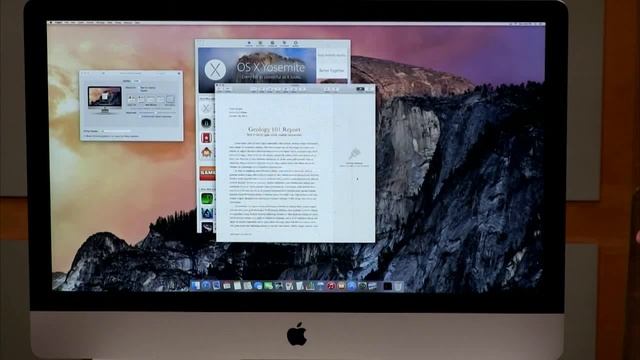Open the App Store Dock icon

click(351, 286)
